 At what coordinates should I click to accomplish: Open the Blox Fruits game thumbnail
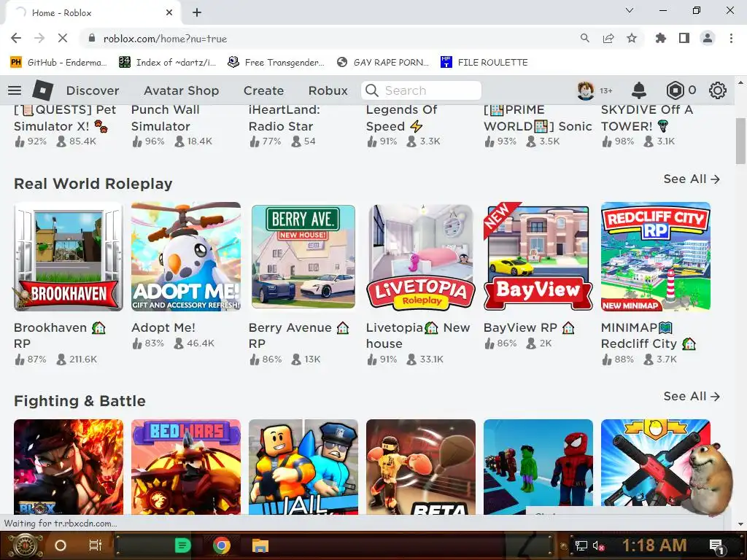pyautogui.click(x=68, y=467)
